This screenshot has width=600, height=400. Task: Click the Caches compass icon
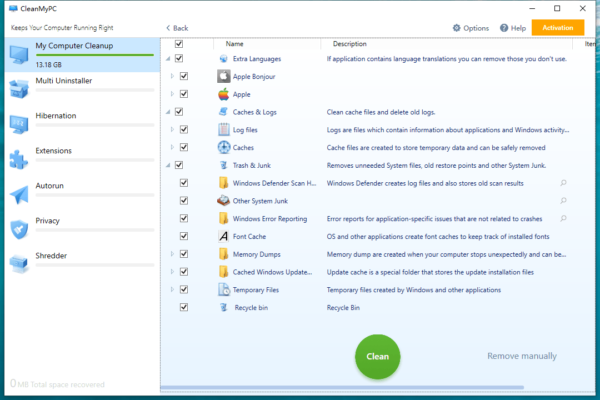point(224,147)
